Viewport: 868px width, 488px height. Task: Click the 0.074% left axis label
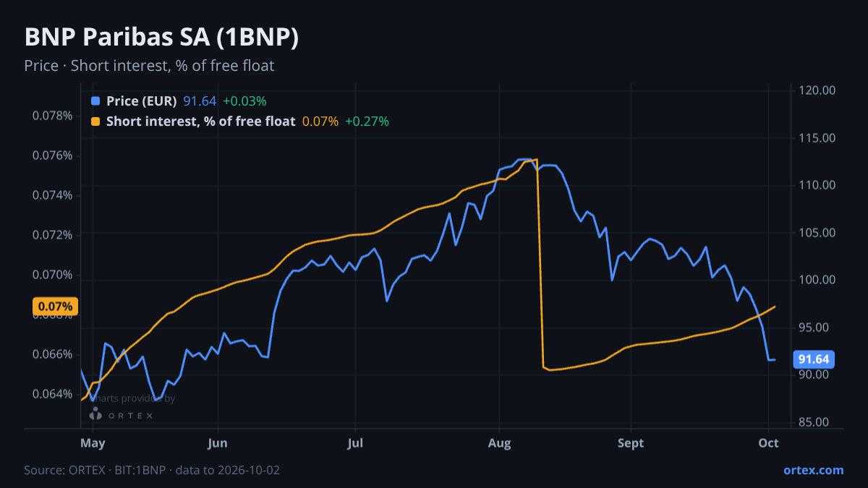click(53, 195)
